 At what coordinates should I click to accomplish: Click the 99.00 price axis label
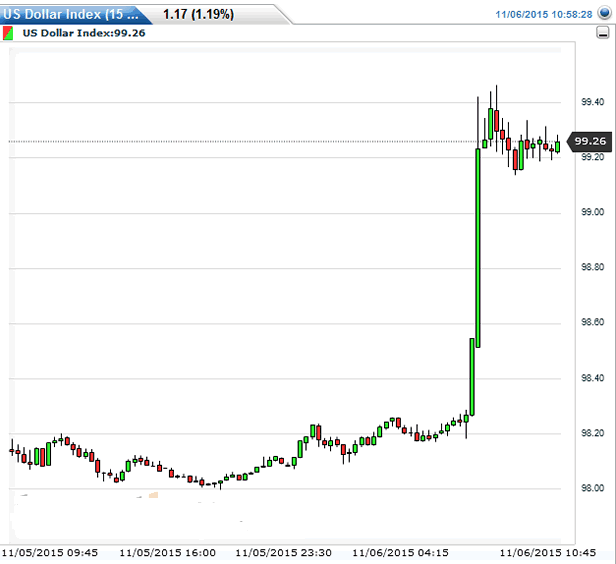coord(592,212)
